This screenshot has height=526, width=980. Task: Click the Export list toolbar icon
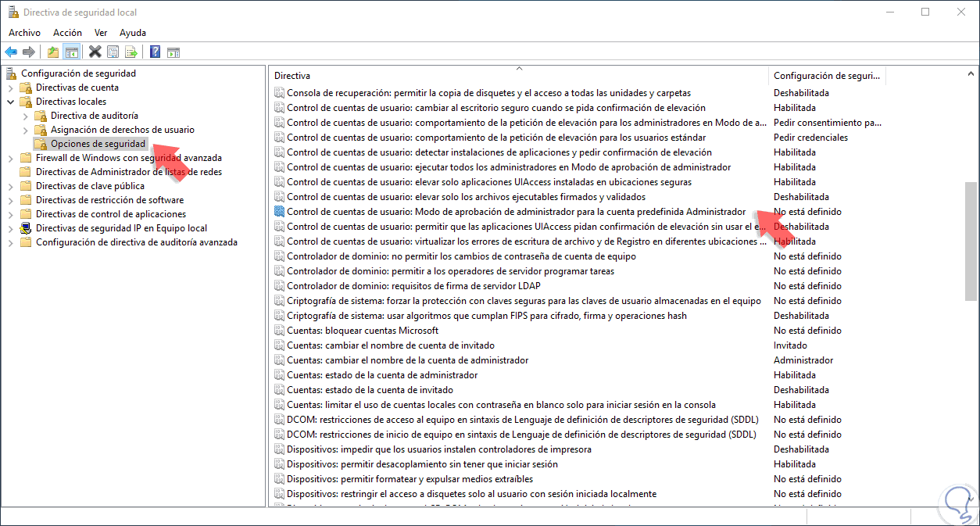(131, 52)
